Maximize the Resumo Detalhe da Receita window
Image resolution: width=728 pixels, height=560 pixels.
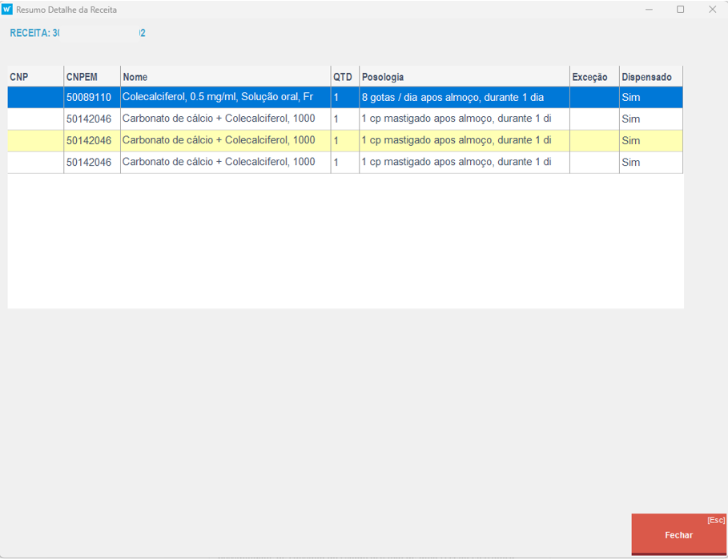[x=680, y=10]
